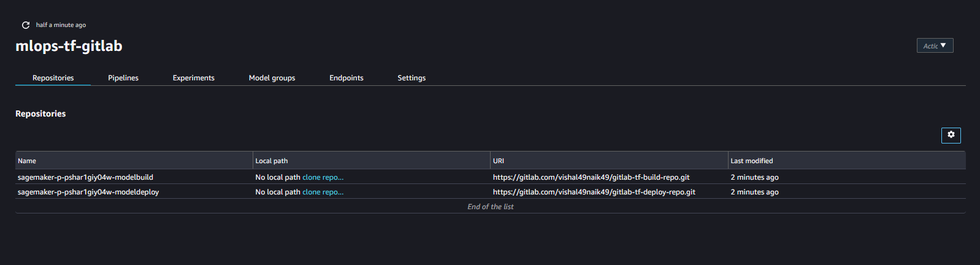Clone repo for the modelbuild repository
The width and height of the screenshot is (980, 265).
pos(323,177)
